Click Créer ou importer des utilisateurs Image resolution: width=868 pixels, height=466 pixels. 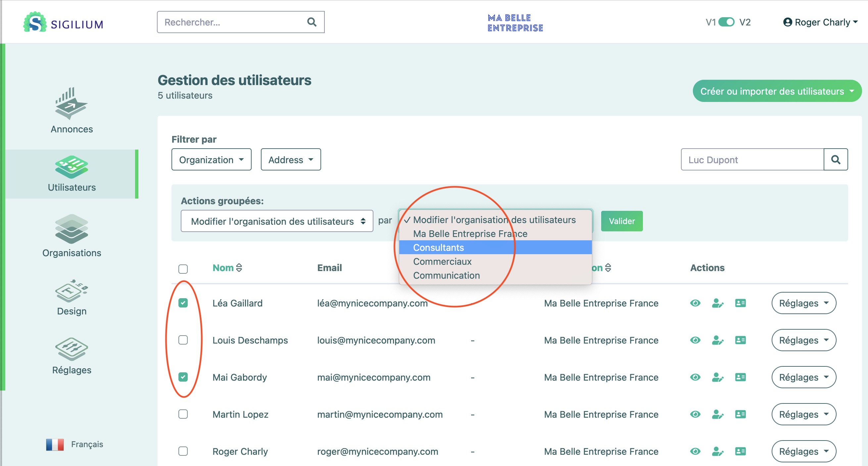tap(777, 91)
